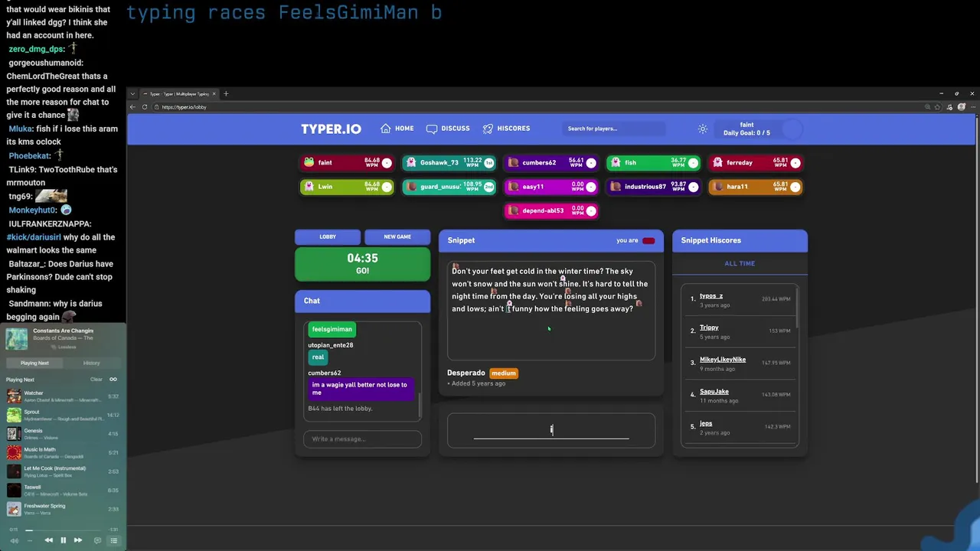
Task: Switch to Playing Next tab in music player
Action: (x=34, y=363)
